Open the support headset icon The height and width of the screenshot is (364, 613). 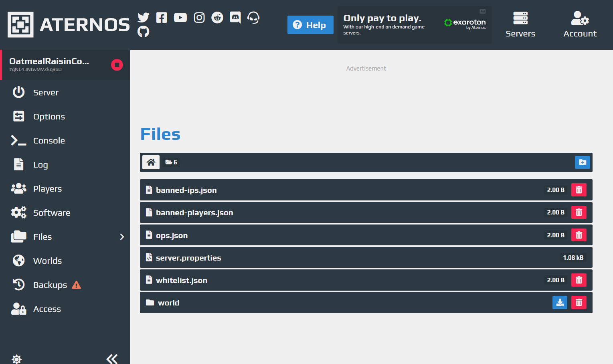coord(253,18)
